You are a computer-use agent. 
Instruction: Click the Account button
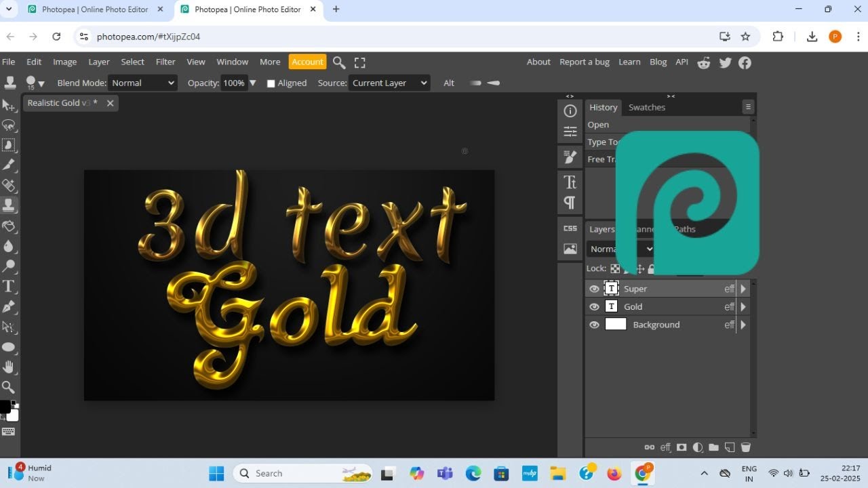(308, 62)
